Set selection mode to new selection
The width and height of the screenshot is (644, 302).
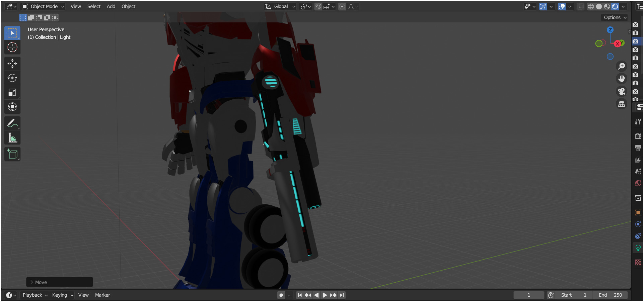tap(23, 17)
